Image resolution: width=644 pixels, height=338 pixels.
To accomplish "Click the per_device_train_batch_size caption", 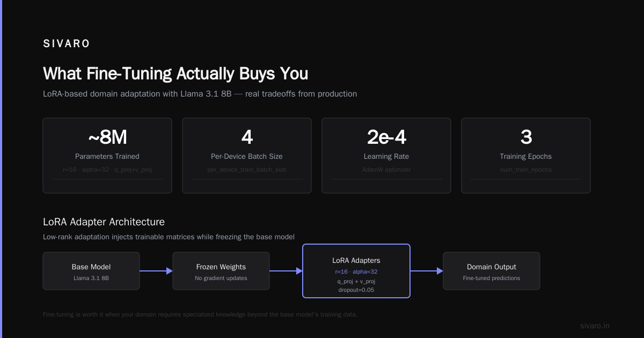I will (247, 170).
